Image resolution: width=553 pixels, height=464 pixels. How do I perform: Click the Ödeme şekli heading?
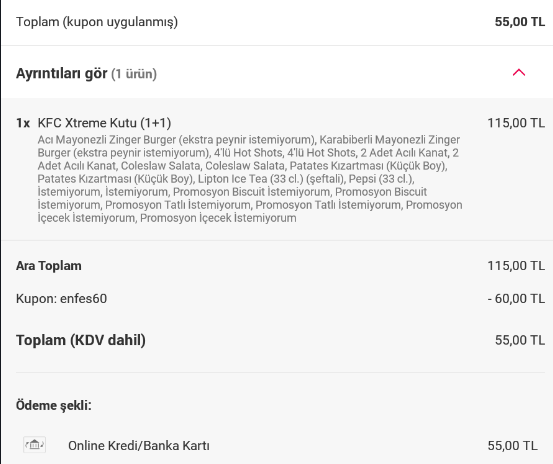click(x=54, y=405)
